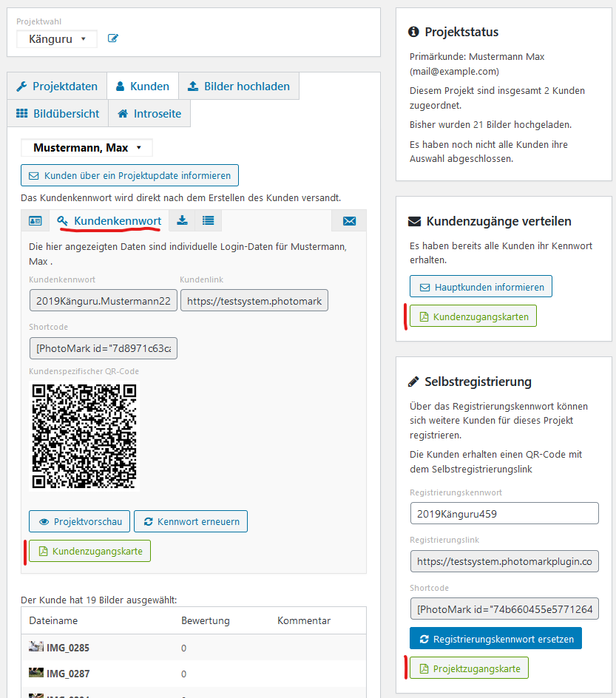Open the envelope mail icon tab
Viewport: 616px width, 698px height.
349,220
